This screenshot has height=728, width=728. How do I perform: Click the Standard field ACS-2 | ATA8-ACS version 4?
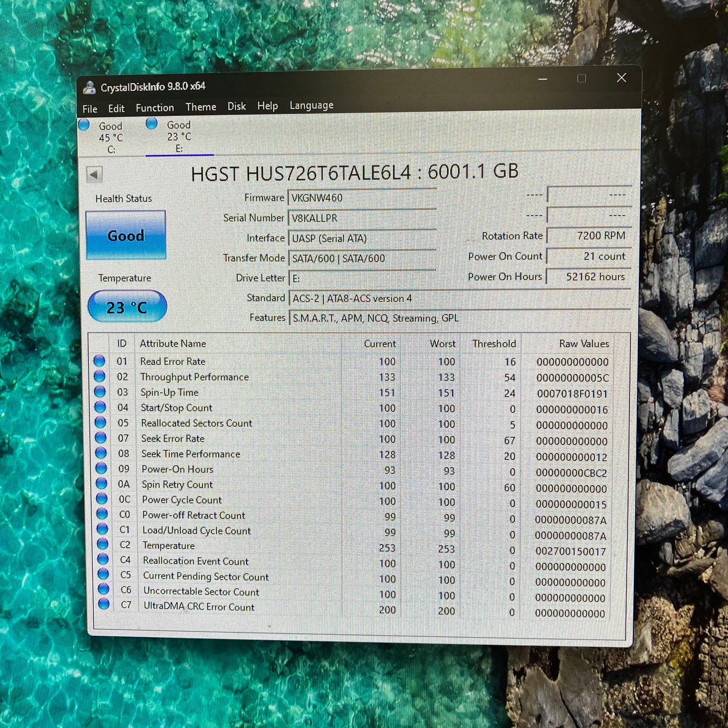pyautogui.click(x=459, y=298)
